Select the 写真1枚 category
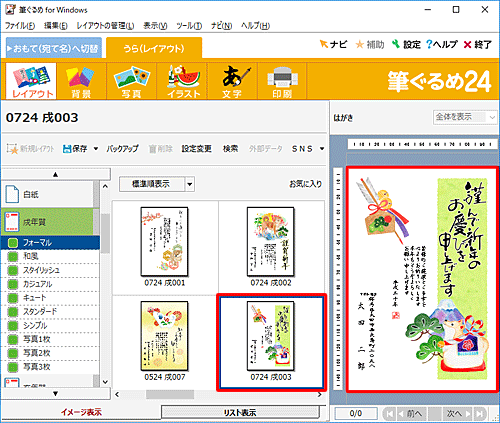 coord(50,339)
